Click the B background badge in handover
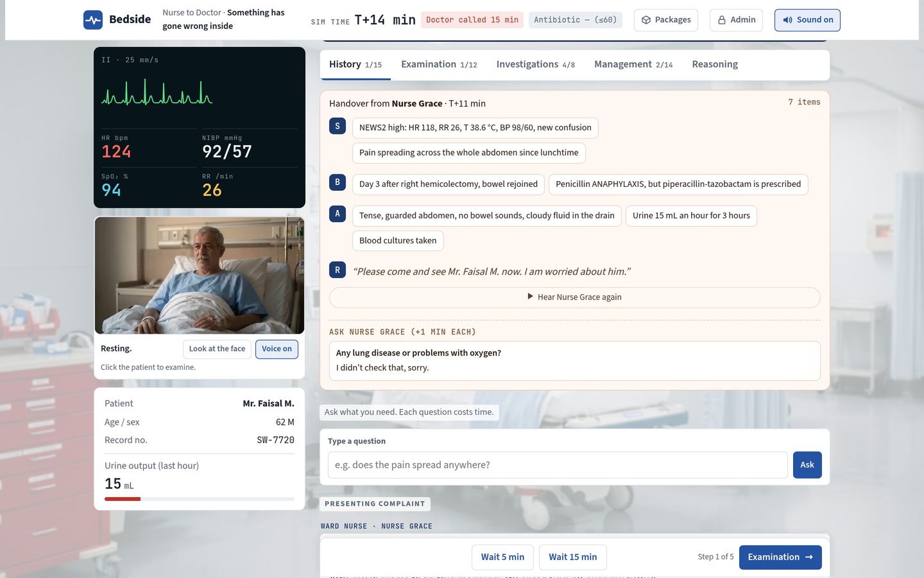 338,182
